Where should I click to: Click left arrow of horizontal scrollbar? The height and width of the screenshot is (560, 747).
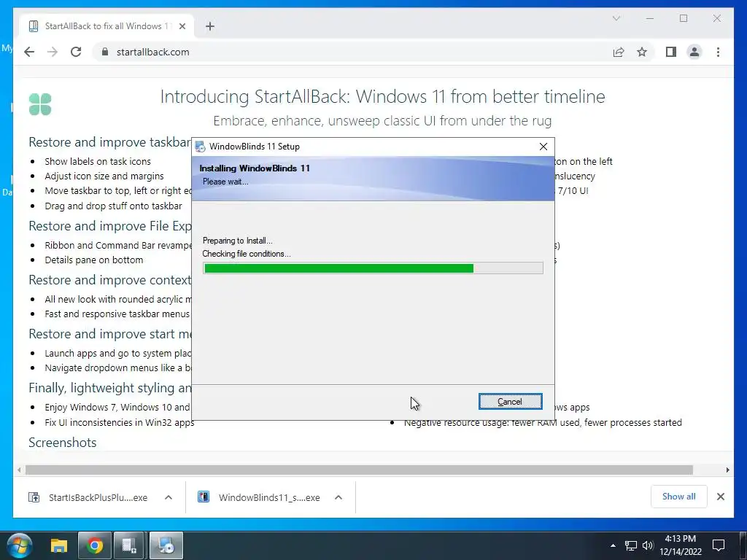point(19,470)
